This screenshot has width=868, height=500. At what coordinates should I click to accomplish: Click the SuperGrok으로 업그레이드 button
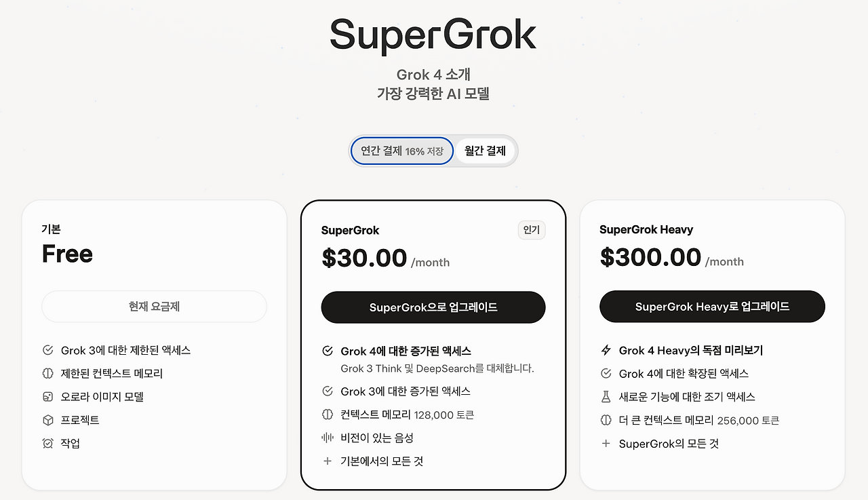tap(433, 307)
